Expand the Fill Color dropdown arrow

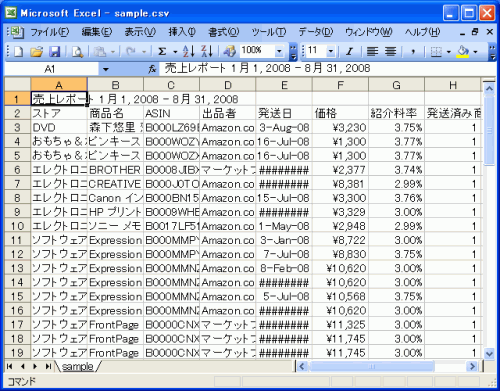(x=475, y=52)
